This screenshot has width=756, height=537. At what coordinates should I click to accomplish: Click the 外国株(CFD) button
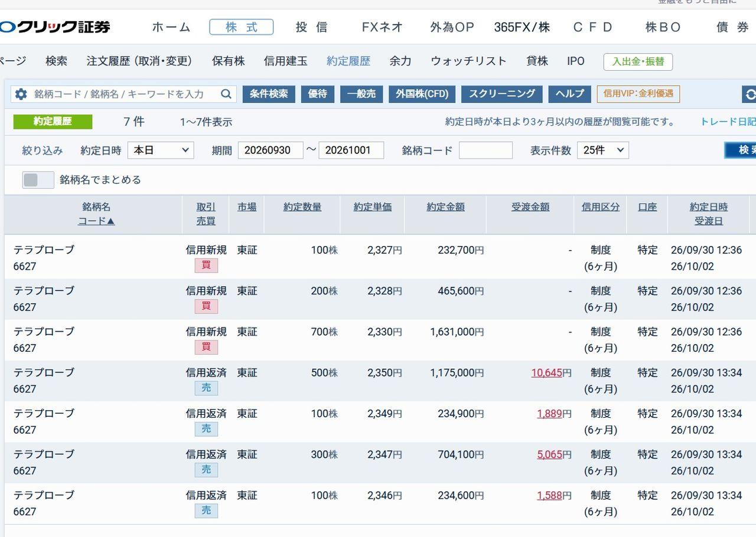(422, 94)
